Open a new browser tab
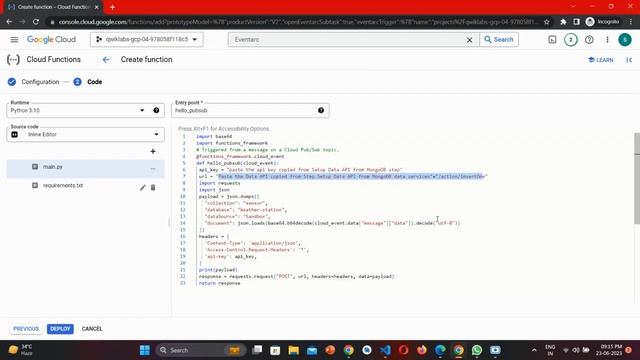Screen dimensions: 640x360 pyautogui.click(x=112, y=7)
